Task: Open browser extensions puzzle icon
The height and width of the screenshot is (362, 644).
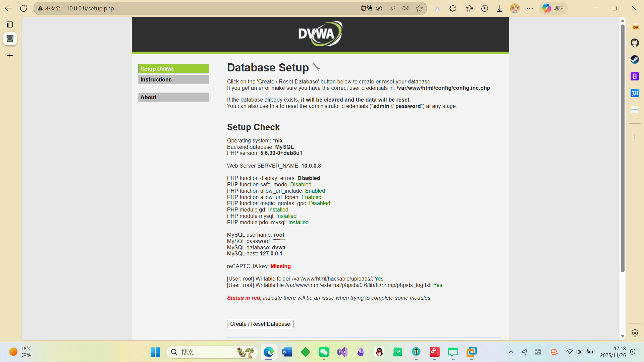Action: [x=452, y=8]
